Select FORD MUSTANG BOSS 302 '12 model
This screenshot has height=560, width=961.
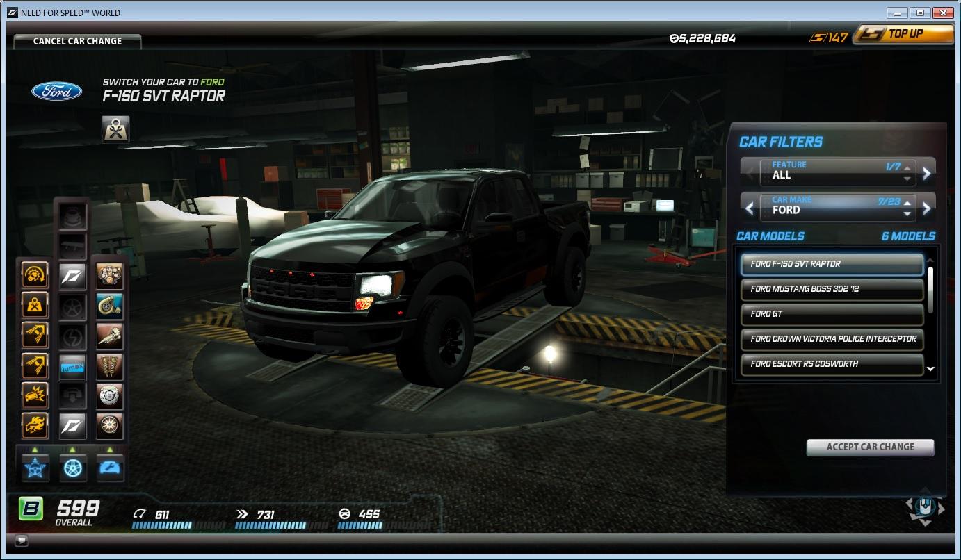[832, 289]
